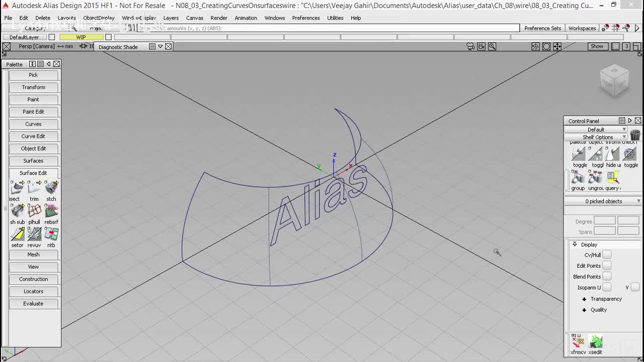Click the xfrmcv tool icon
The width and height of the screenshot is (644, 362).
coord(578,341)
